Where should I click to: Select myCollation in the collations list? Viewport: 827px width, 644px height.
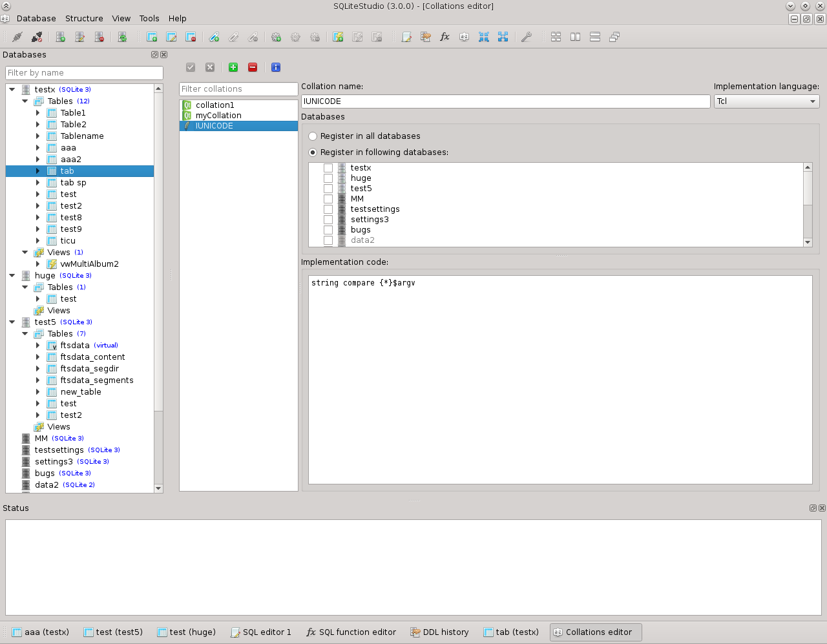(218, 116)
